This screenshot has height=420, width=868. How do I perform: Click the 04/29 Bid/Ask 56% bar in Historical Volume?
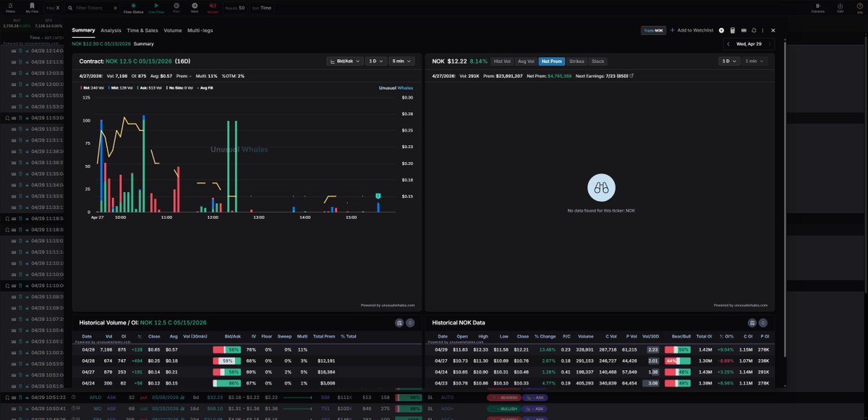coord(226,349)
